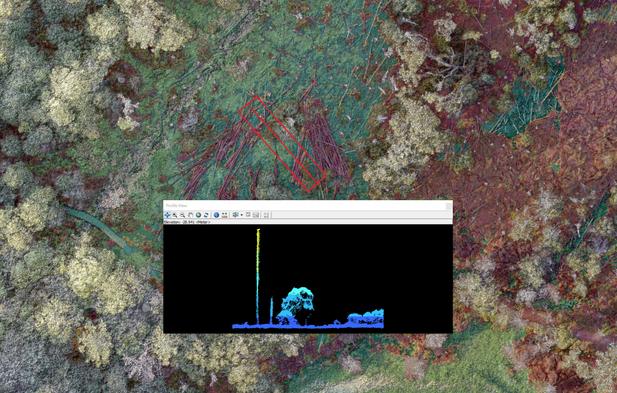This screenshot has height=393, width=617.
Task: Expand the dropdown arrow beside gear icon
Action: [x=242, y=215]
